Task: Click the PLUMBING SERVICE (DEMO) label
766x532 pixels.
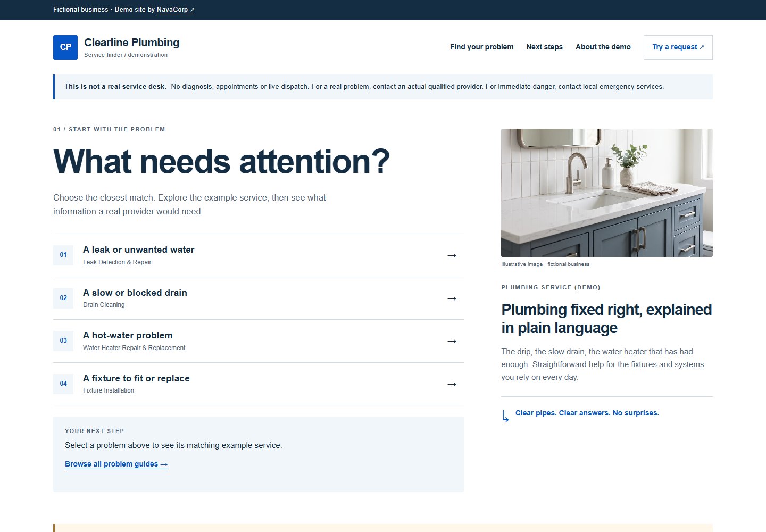Action: pyautogui.click(x=551, y=287)
